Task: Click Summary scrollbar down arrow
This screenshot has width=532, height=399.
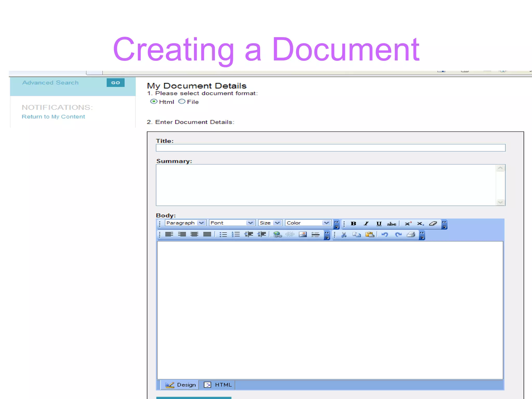Action: coord(500,202)
